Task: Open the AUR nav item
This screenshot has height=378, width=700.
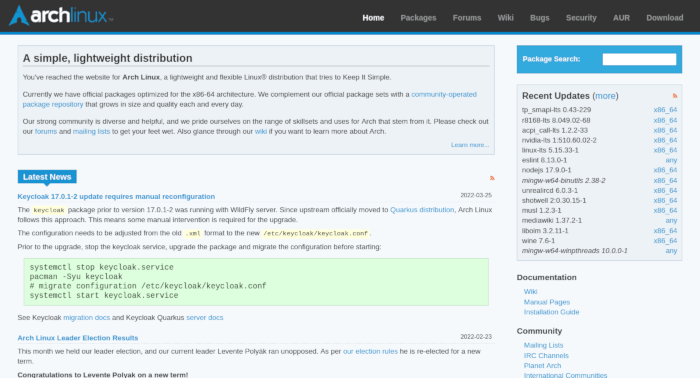Action: [621, 18]
